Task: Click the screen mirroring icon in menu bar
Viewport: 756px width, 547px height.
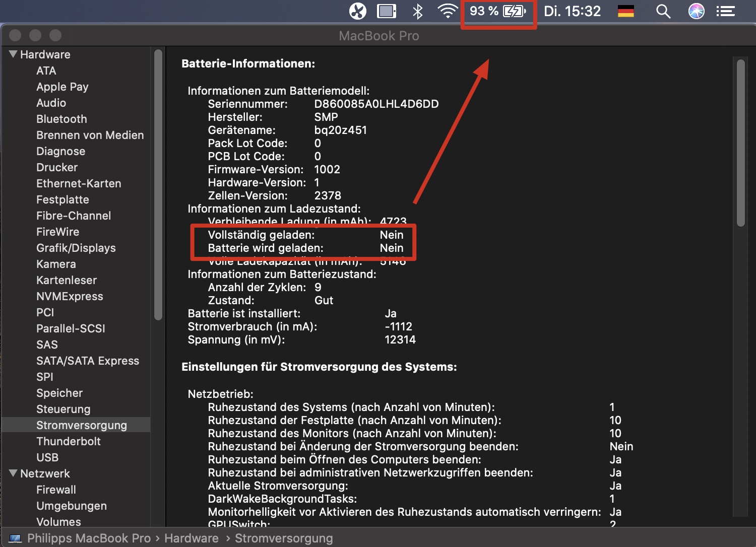Action: tap(387, 11)
